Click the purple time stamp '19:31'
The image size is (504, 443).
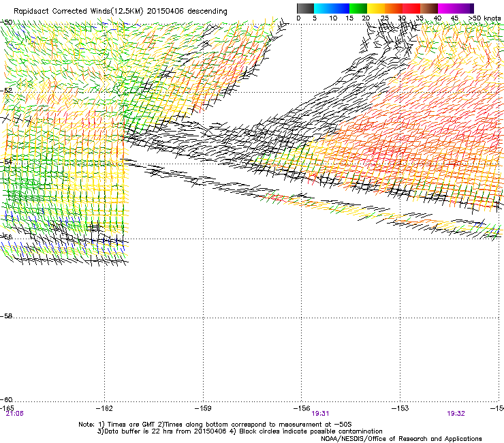point(321,414)
